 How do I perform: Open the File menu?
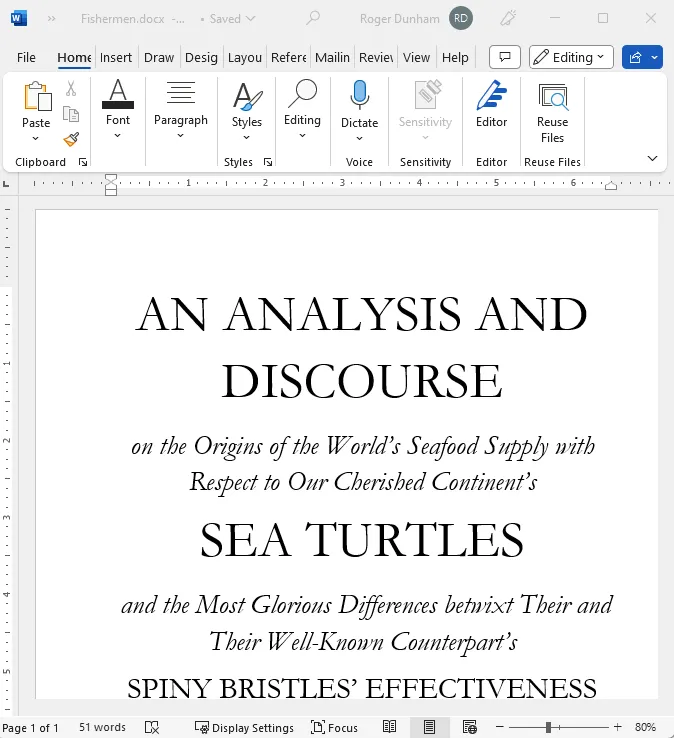point(26,57)
